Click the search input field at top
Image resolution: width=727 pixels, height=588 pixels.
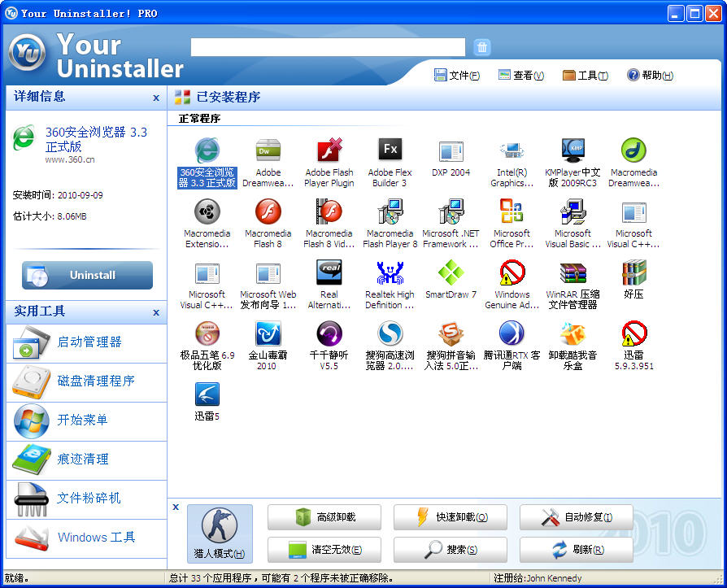click(328, 47)
